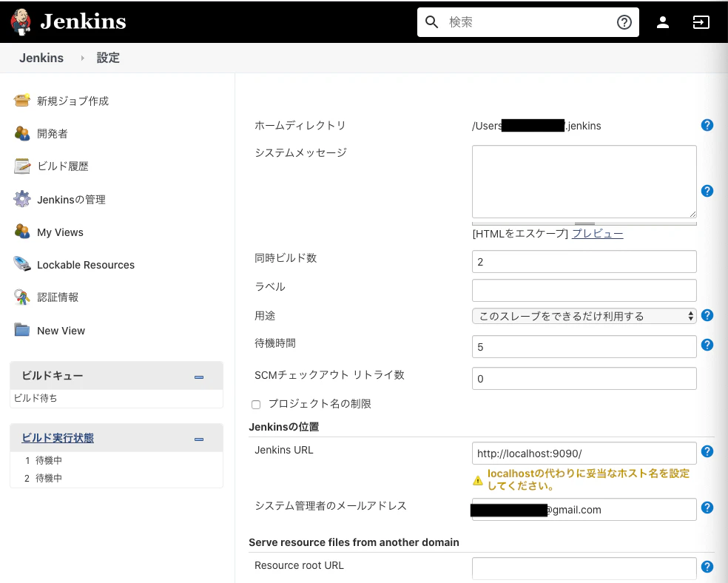
Task: Open help for システムメッセージ
Action: click(707, 191)
